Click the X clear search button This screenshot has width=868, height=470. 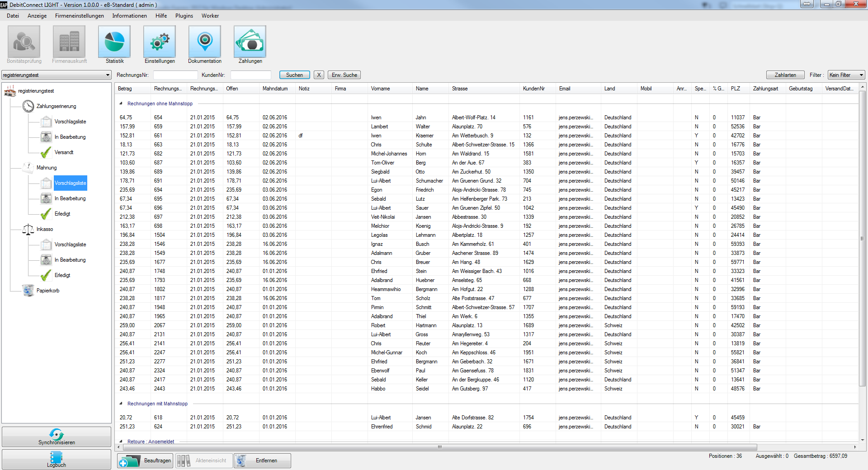click(x=319, y=75)
